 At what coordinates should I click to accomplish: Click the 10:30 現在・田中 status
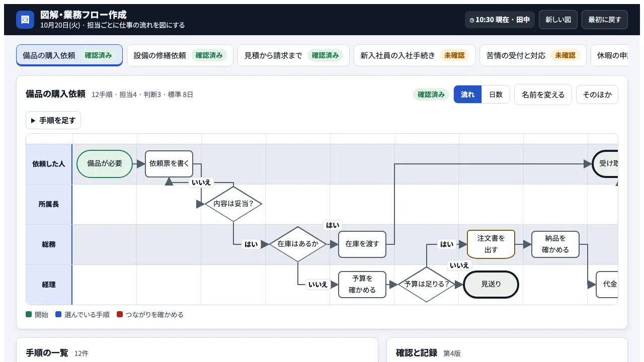(500, 20)
